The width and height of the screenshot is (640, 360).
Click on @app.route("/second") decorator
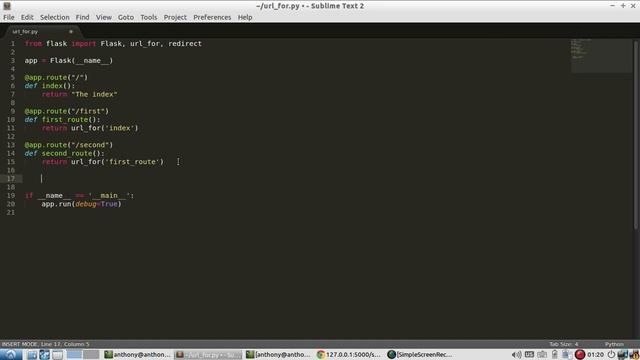pyautogui.click(x=69, y=145)
